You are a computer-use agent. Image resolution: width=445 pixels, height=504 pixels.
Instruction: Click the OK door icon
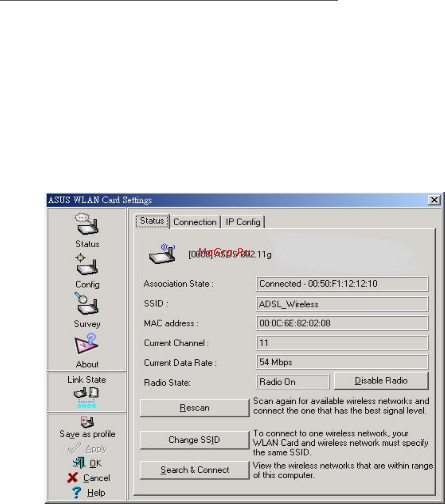tap(79, 463)
